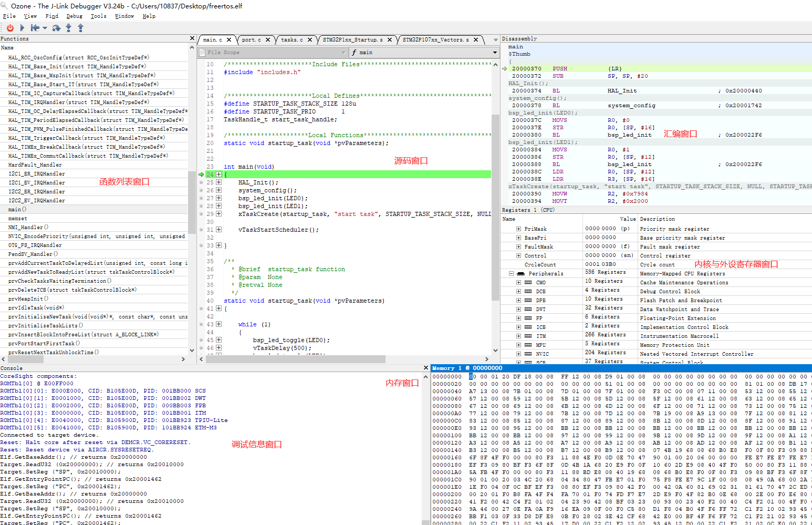
Task: Expand assembly for source line 29
Action: click(x=219, y=214)
